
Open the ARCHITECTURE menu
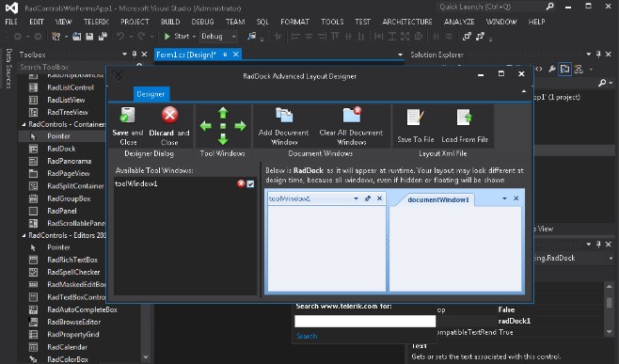(x=407, y=23)
